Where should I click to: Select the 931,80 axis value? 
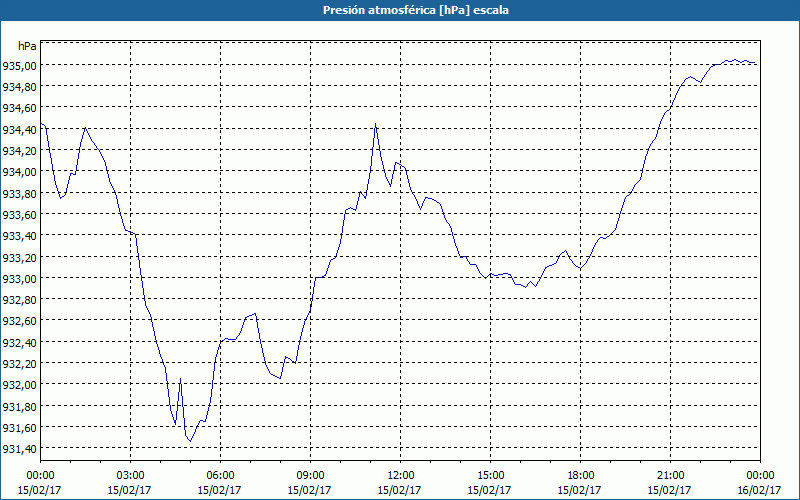click(19, 406)
